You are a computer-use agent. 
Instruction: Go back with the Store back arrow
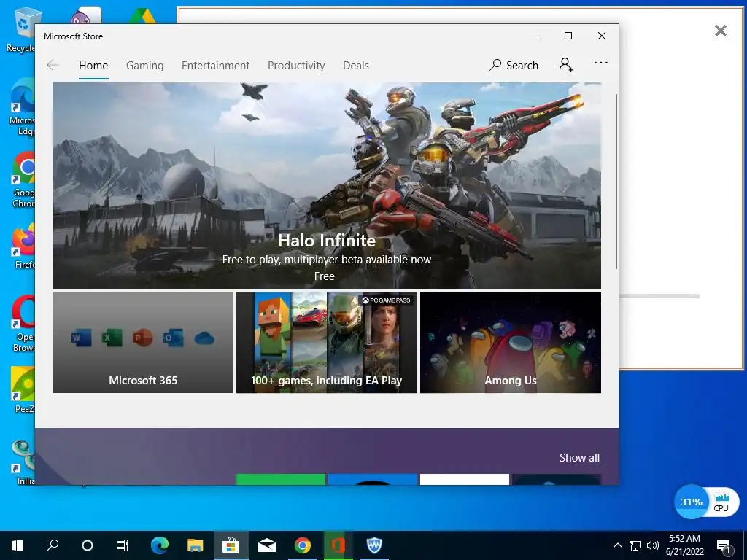pos(53,65)
